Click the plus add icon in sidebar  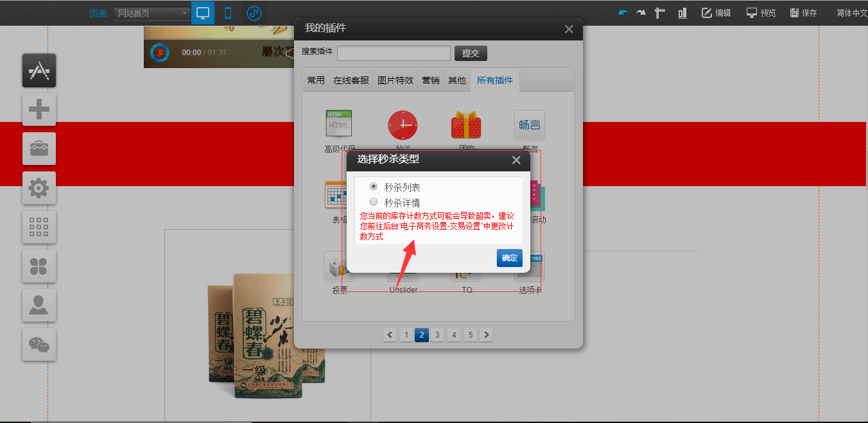[x=39, y=110]
